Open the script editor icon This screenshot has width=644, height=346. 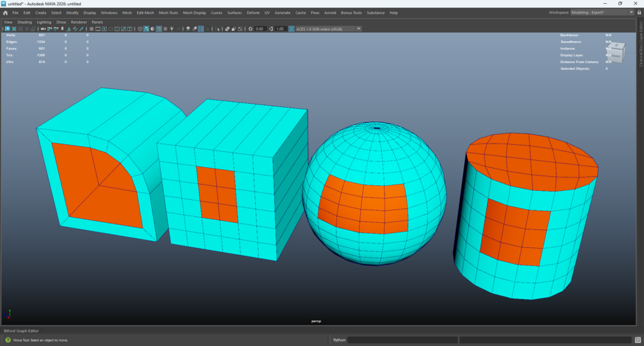pos(638,340)
